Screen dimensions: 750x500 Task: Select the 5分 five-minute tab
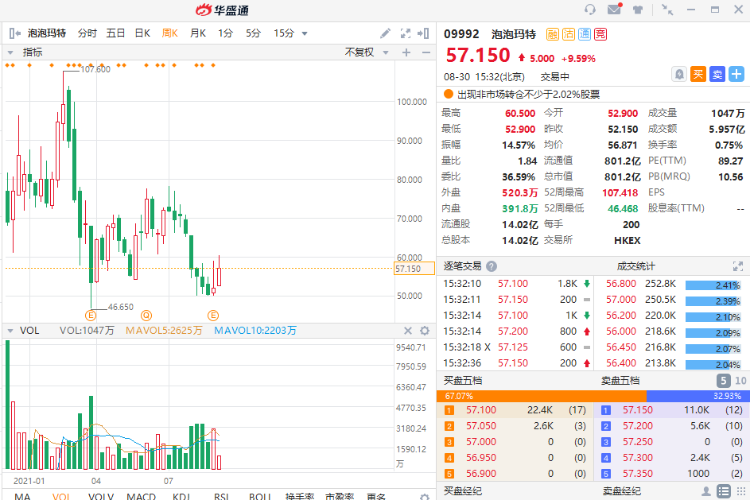pos(253,33)
